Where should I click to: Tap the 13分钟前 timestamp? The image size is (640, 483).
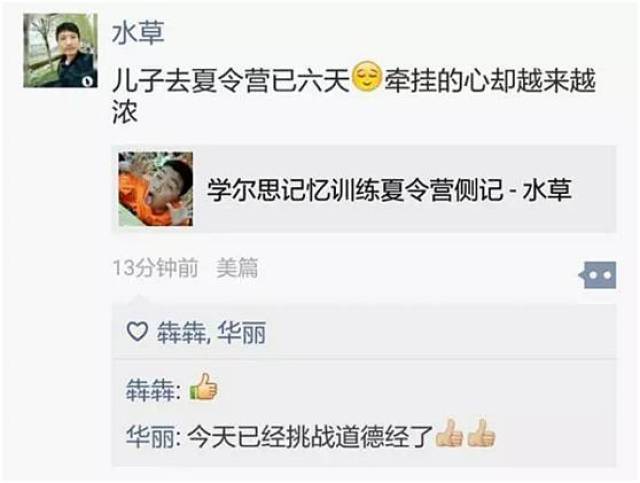[x=156, y=268]
